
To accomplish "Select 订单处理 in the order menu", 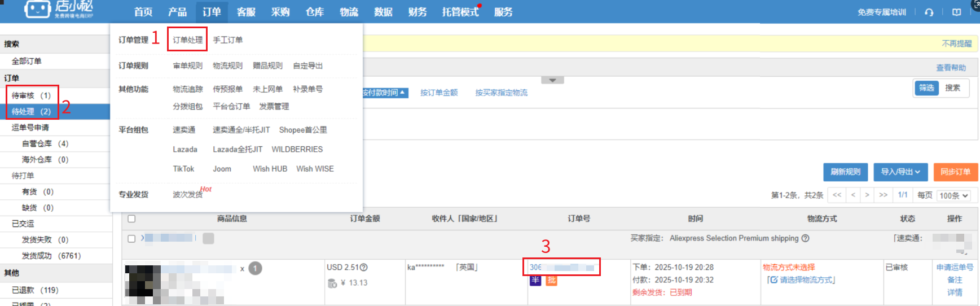I will click(187, 40).
